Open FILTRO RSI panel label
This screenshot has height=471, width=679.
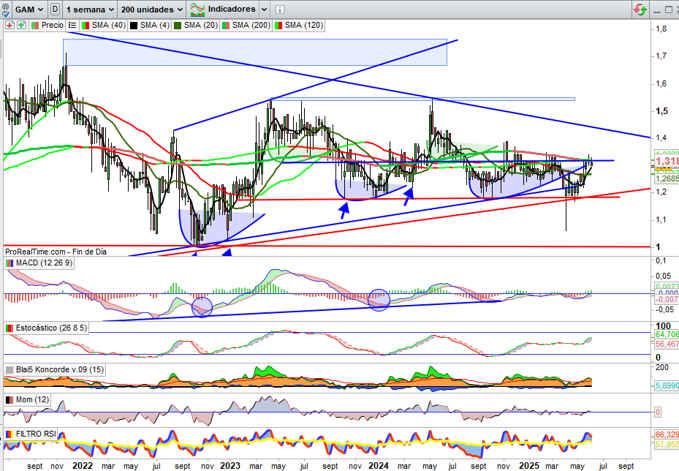pos(36,434)
